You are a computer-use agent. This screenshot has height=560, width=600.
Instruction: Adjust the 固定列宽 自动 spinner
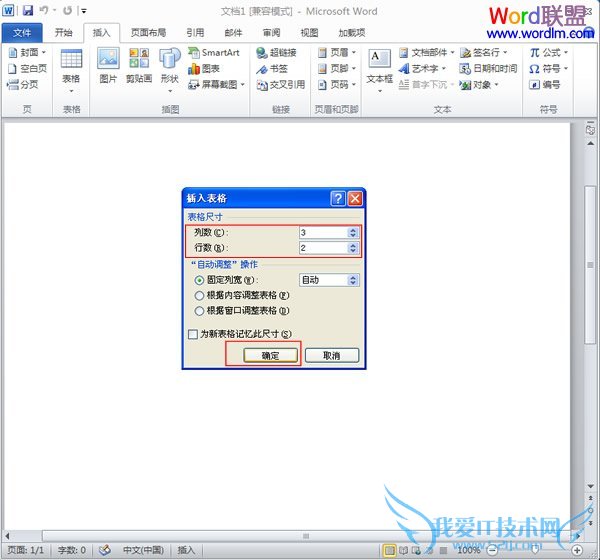(353, 280)
